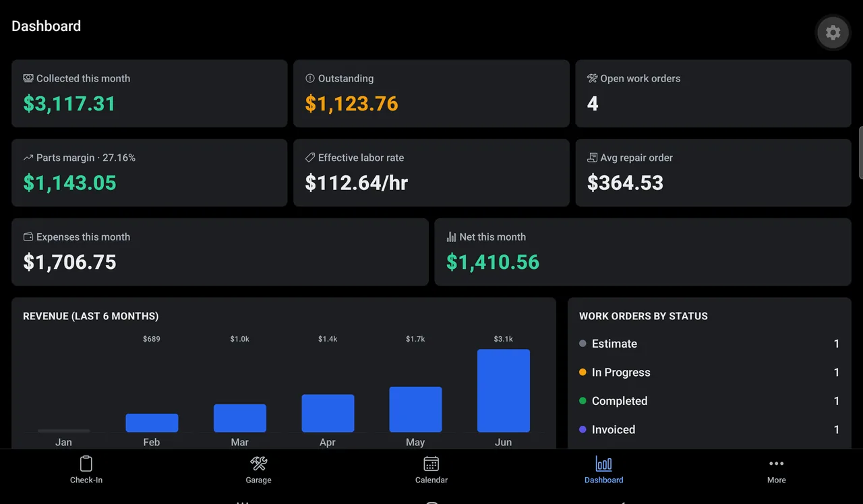Select the Apr revenue bar
The height and width of the screenshot is (504, 863).
[328, 414]
